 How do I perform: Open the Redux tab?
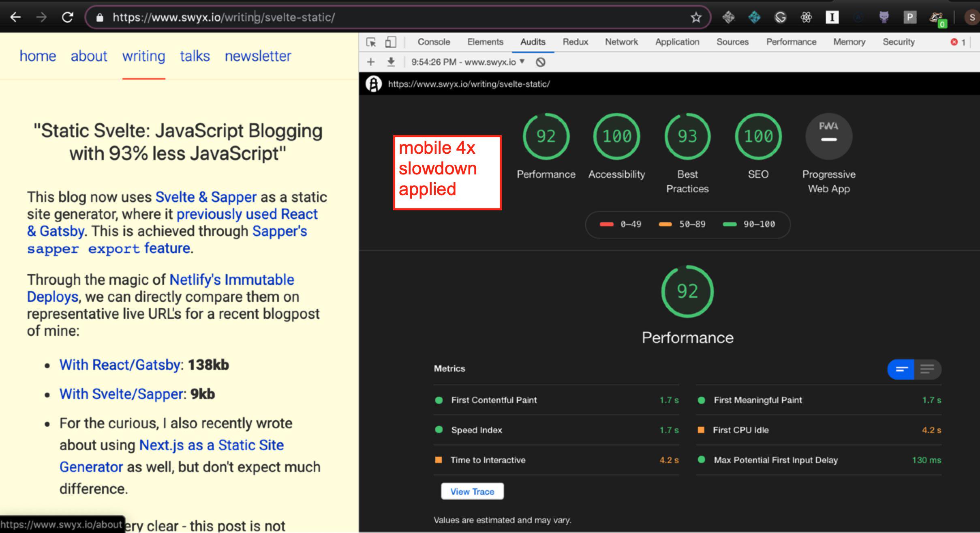[575, 42]
